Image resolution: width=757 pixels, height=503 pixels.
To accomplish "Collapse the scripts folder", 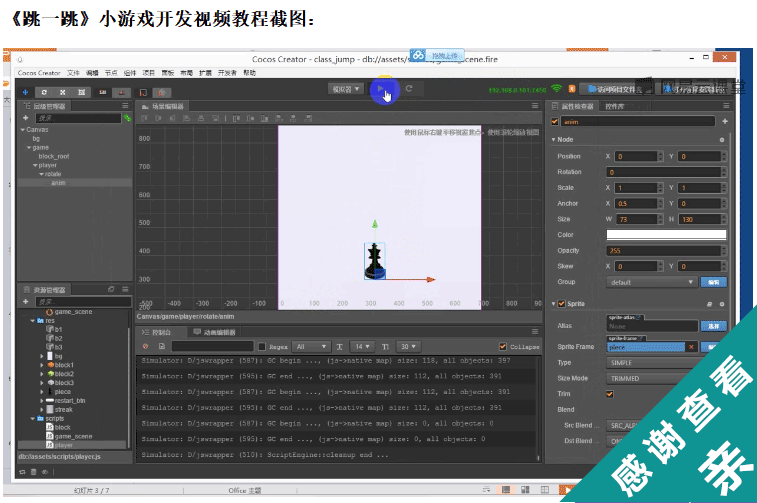I will tap(32, 419).
